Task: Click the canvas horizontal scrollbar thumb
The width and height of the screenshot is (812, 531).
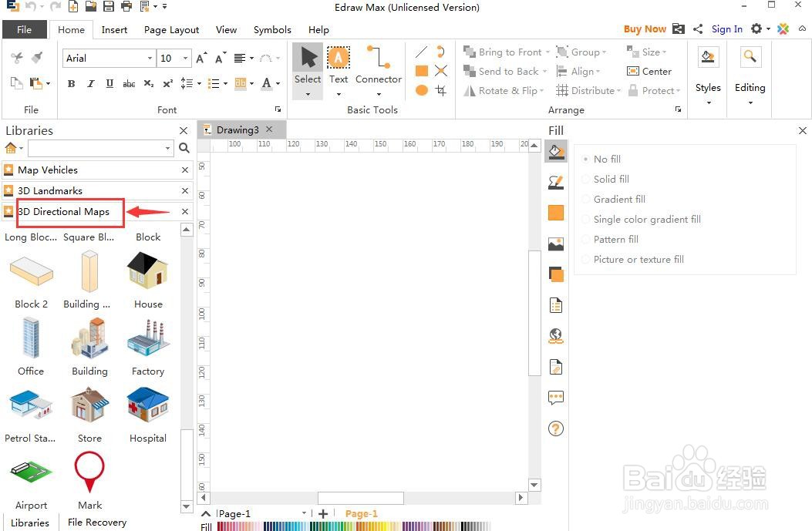Action: [360, 498]
